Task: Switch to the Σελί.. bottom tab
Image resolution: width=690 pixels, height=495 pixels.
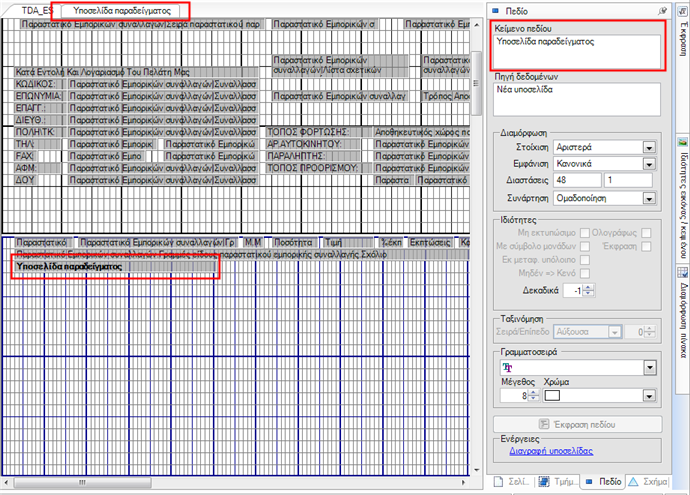Action: click(511, 482)
